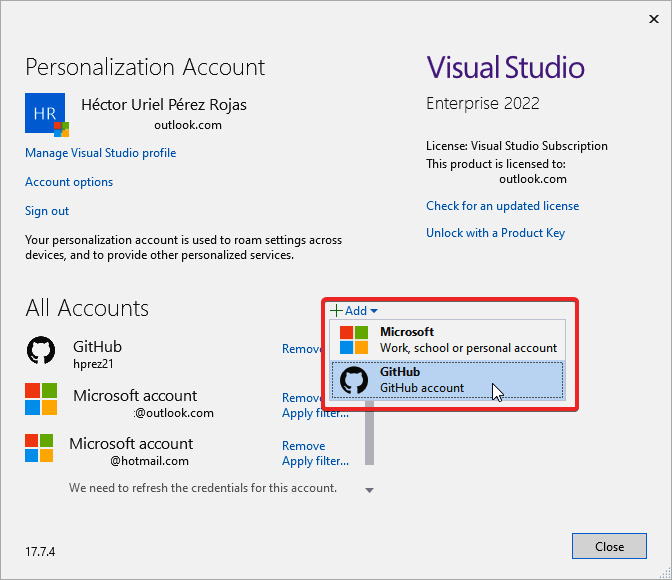Click the @hotmail.com address text
Image resolution: width=672 pixels, height=580 pixels.
click(149, 461)
